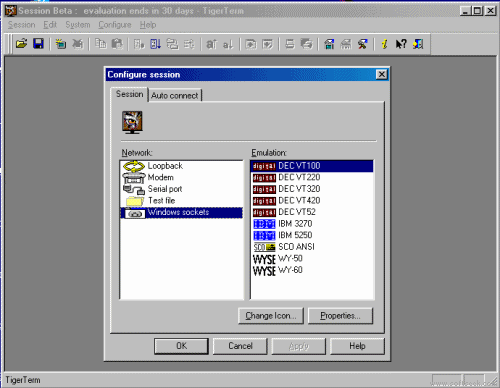Select Serial port in Network list
This screenshot has height=388, width=500.
coord(181,189)
